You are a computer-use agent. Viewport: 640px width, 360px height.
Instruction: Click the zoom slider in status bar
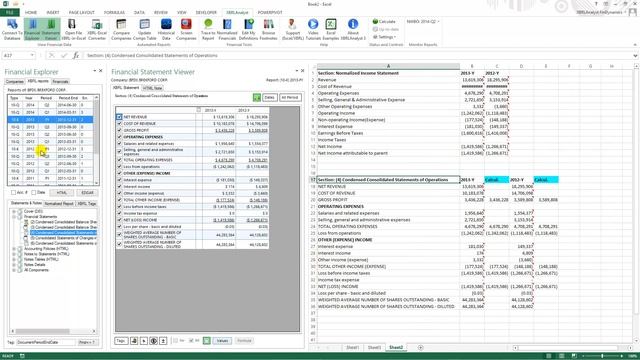(x=602, y=356)
